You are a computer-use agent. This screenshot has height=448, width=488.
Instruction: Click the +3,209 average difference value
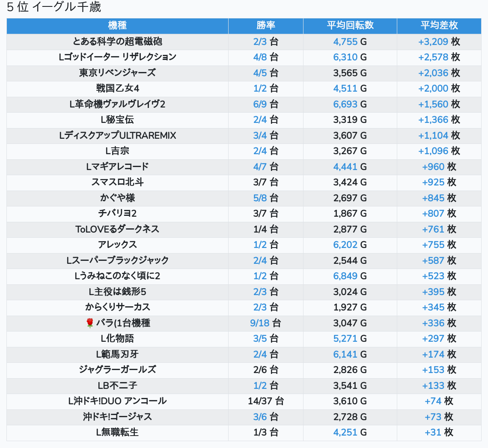pos(433,42)
